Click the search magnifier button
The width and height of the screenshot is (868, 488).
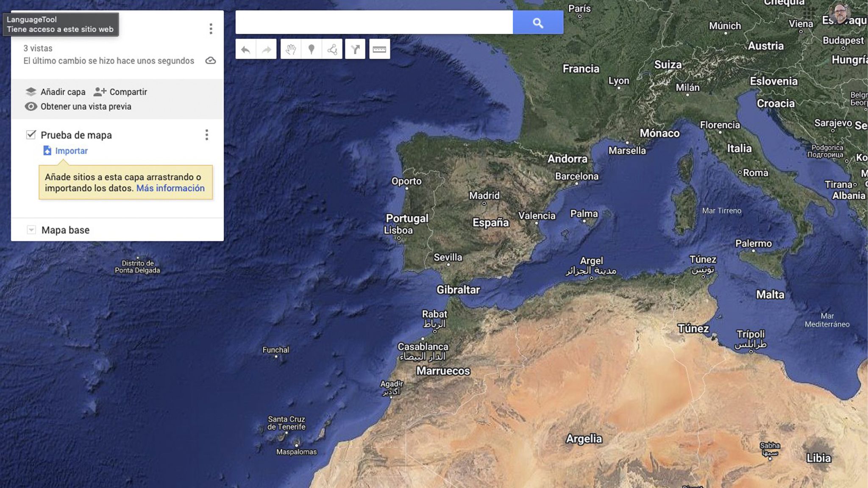(x=537, y=22)
